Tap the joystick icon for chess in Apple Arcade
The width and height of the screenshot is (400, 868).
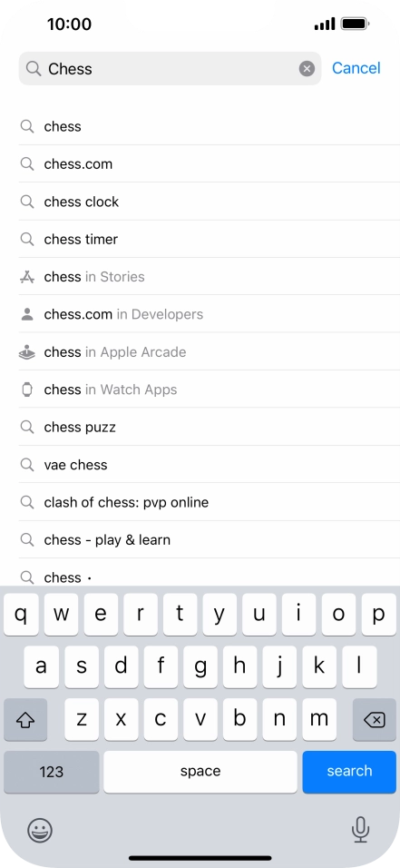(x=27, y=352)
